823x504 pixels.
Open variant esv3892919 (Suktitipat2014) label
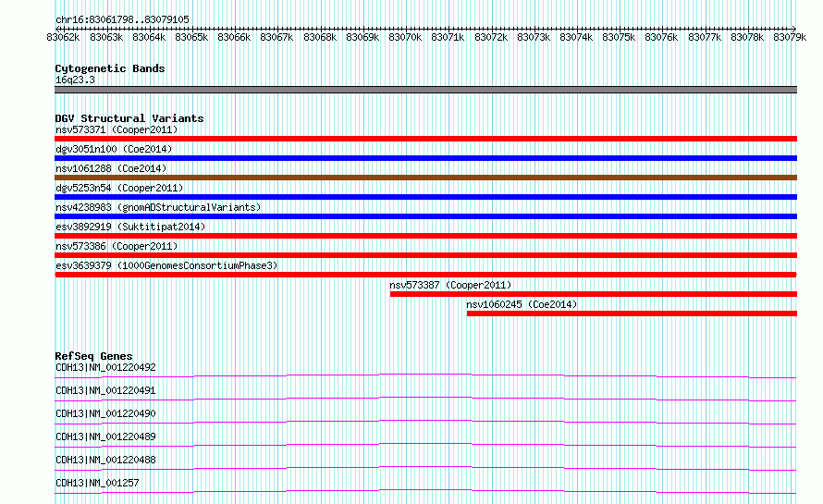click(130, 227)
